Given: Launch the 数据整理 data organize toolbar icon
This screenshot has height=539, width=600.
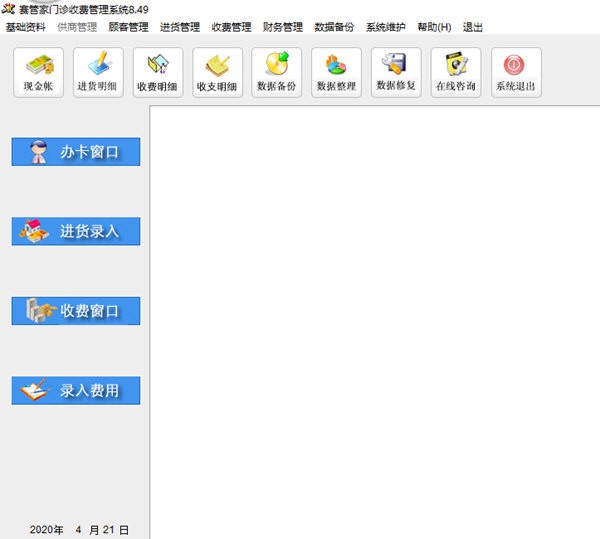Looking at the screenshot, I should tap(336, 72).
